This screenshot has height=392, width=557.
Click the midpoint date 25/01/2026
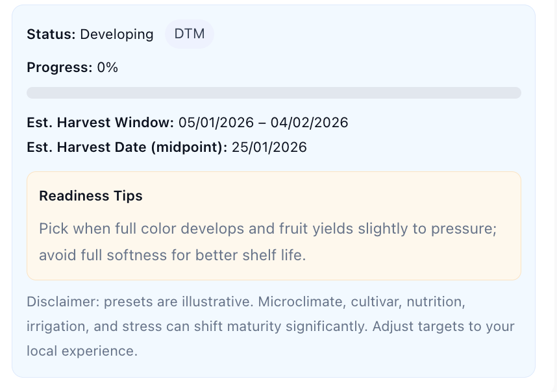[269, 147]
